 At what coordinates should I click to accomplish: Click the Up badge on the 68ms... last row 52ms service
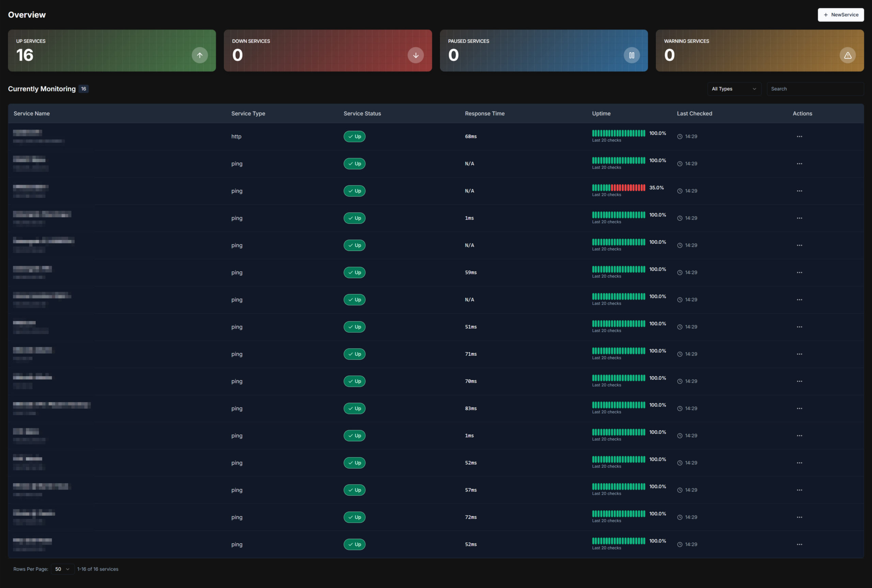click(x=354, y=544)
